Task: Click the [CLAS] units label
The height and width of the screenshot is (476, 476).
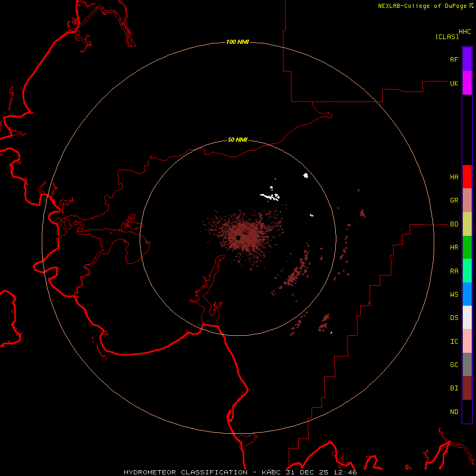Action: point(447,36)
